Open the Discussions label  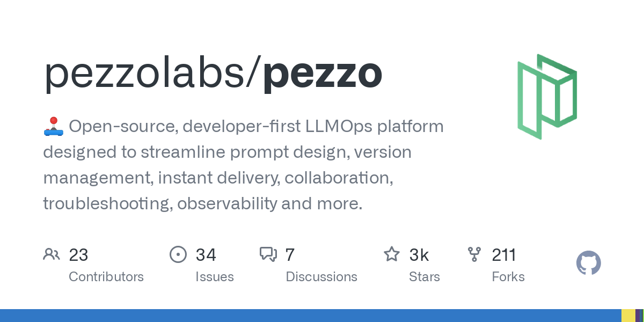[x=321, y=277]
